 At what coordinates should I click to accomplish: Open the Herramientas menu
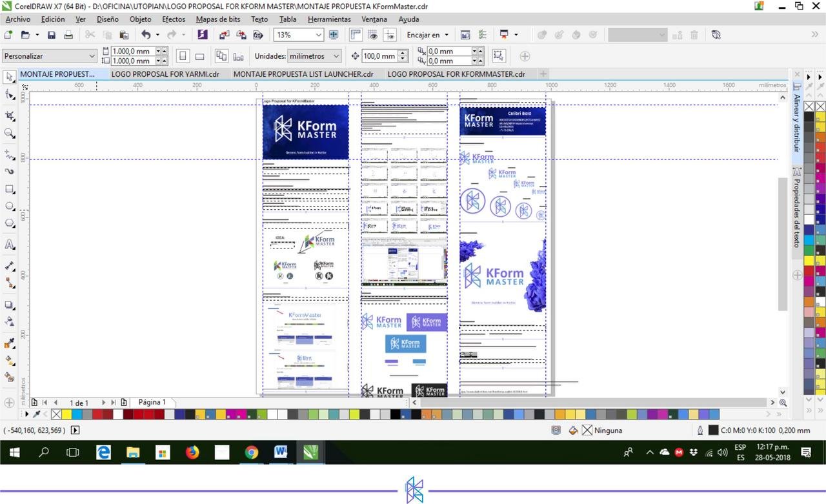click(328, 19)
